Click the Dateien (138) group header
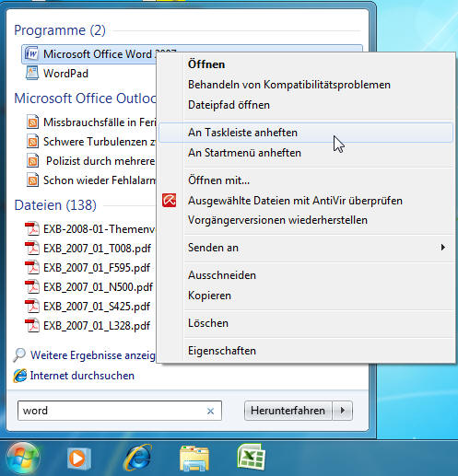Viewport: 458px width, 476px height. pos(55,205)
